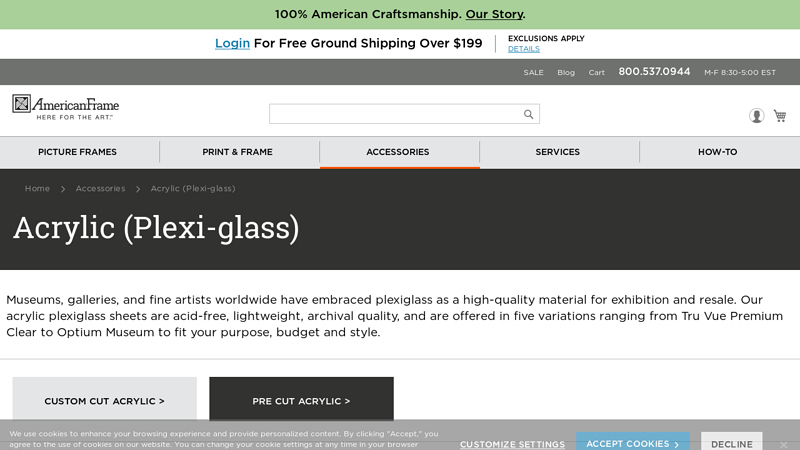Image resolution: width=800 pixels, height=450 pixels.
Task: Go to the Sale page
Action: (x=534, y=72)
